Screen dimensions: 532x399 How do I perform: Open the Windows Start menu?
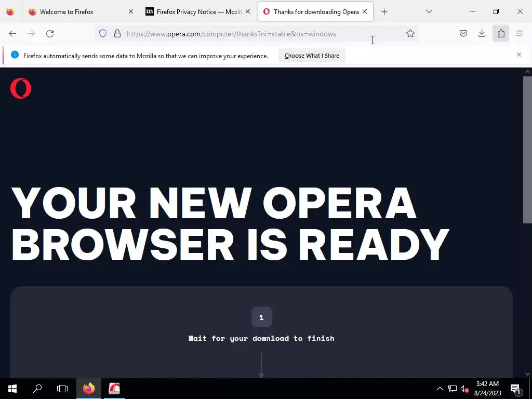click(12, 389)
